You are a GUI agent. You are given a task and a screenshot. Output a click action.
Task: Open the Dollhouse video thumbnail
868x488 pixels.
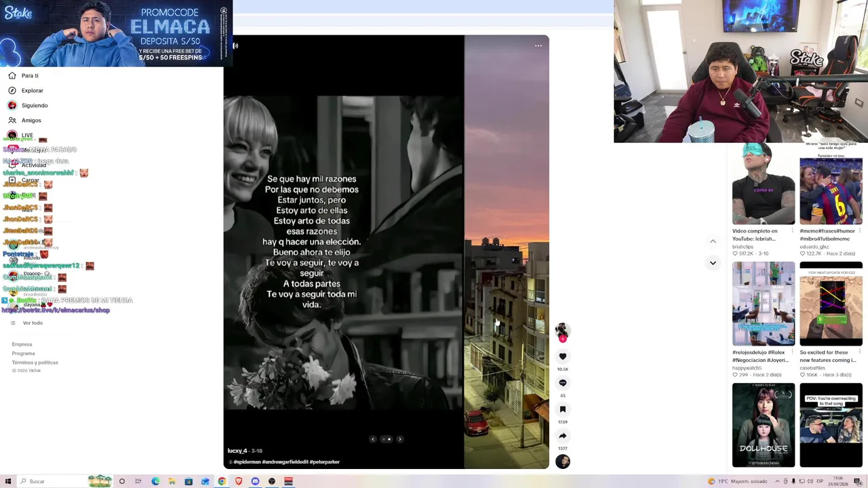point(764,425)
